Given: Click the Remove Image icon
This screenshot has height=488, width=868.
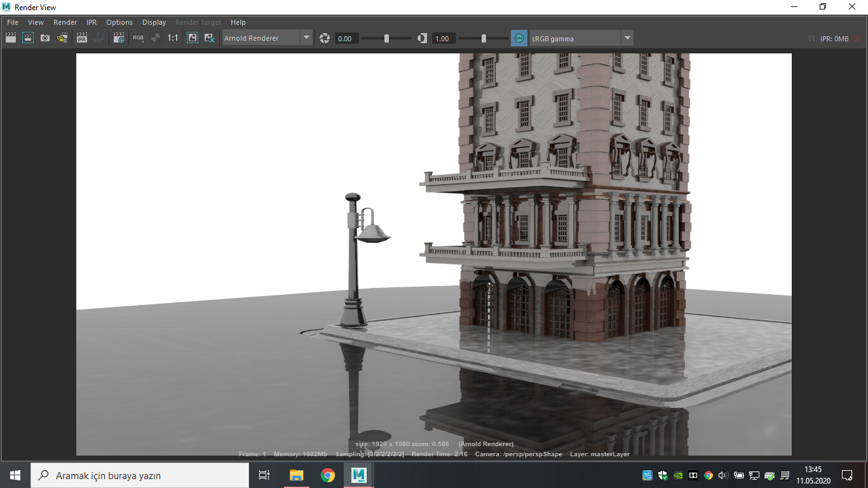Looking at the screenshot, I should tap(209, 38).
